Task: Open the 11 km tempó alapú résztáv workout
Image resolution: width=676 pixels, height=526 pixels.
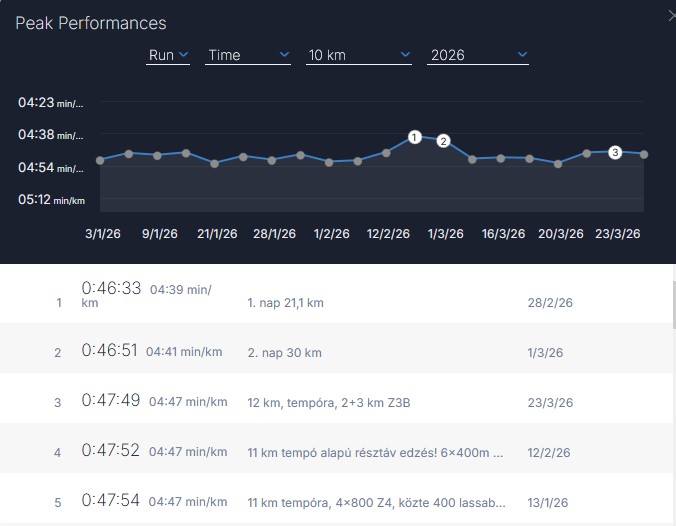Action: coord(374,452)
